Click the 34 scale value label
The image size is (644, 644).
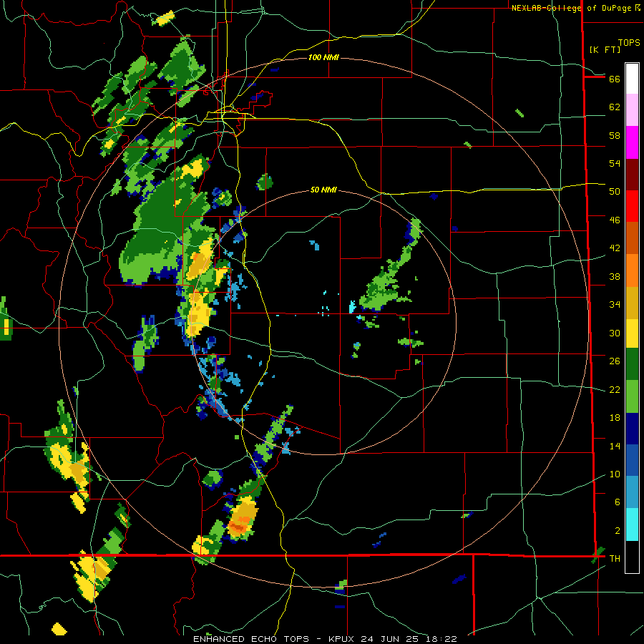615,304
